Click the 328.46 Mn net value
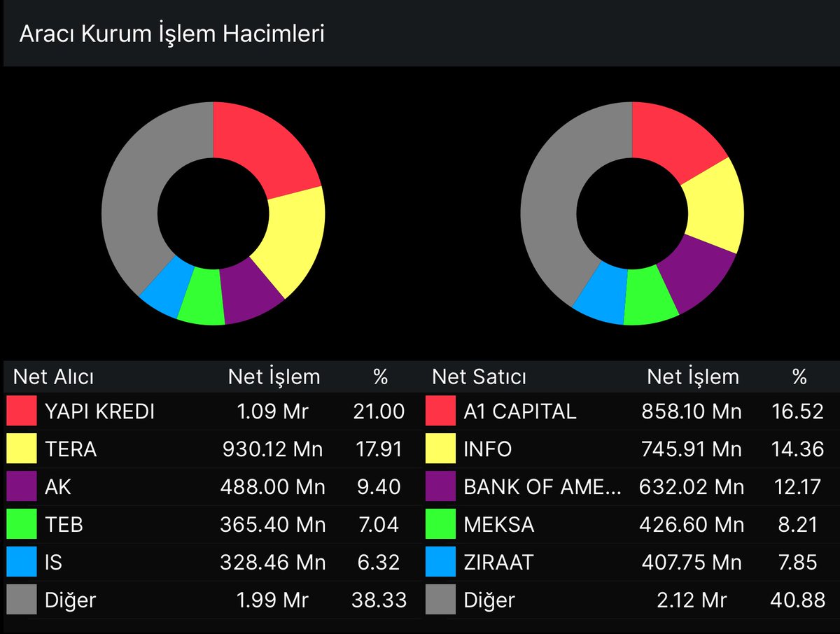Image resolution: width=840 pixels, height=634 pixels. tap(274, 563)
